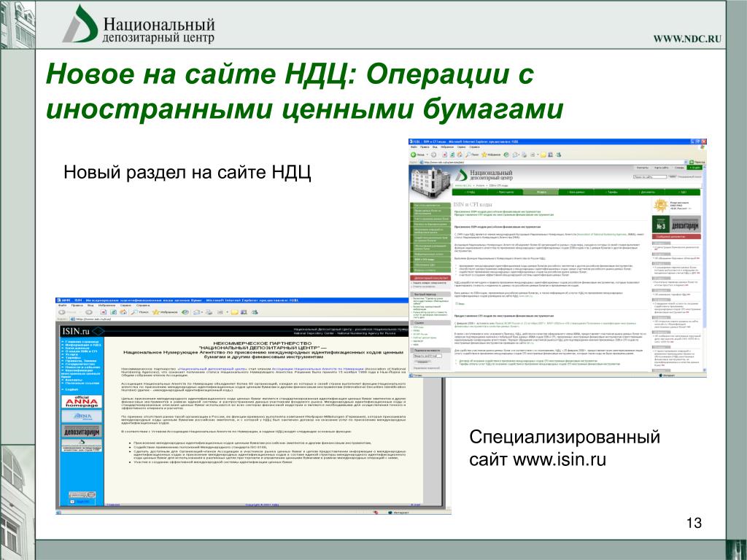Click Переход go button in NDC browser
This screenshot has width=747, height=560.
tap(697, 162)
